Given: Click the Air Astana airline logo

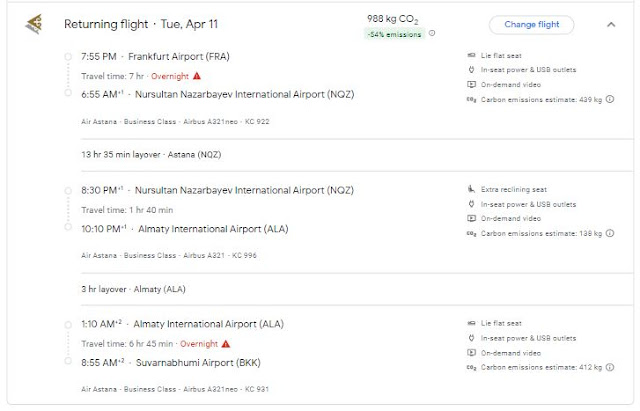Looking at the screenshot, I should [34, 24].
